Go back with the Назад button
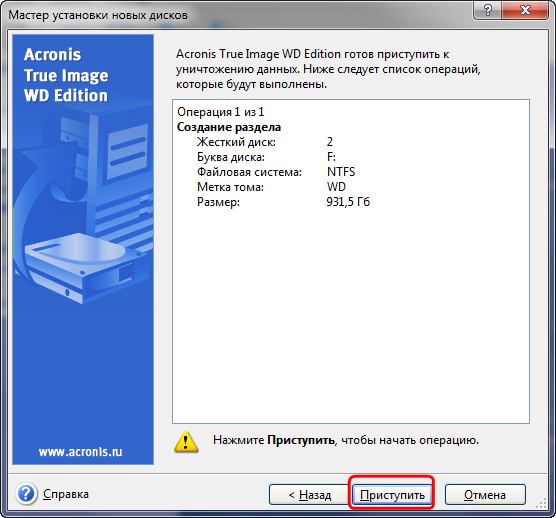Image resolution: width=556 pixels, height=518 pixels. 308,495
